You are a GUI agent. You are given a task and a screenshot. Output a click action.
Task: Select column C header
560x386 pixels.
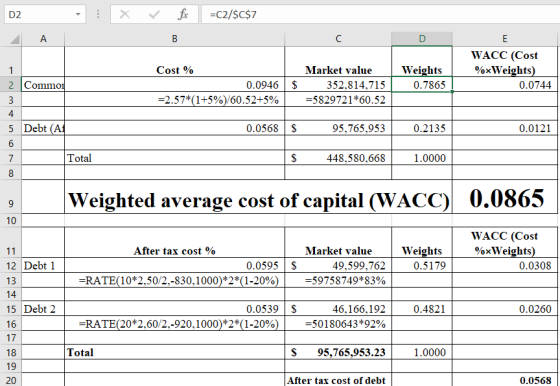[x=338, y=39]
